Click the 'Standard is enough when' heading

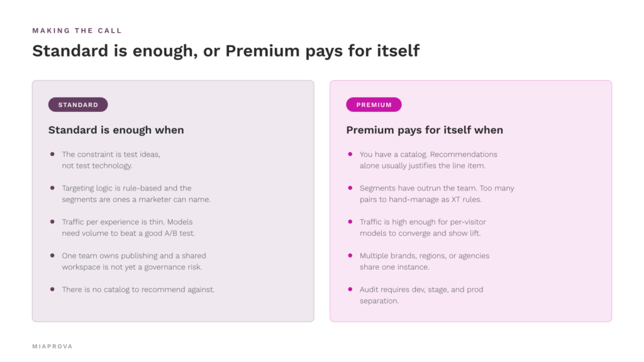[x=116, y=130]
